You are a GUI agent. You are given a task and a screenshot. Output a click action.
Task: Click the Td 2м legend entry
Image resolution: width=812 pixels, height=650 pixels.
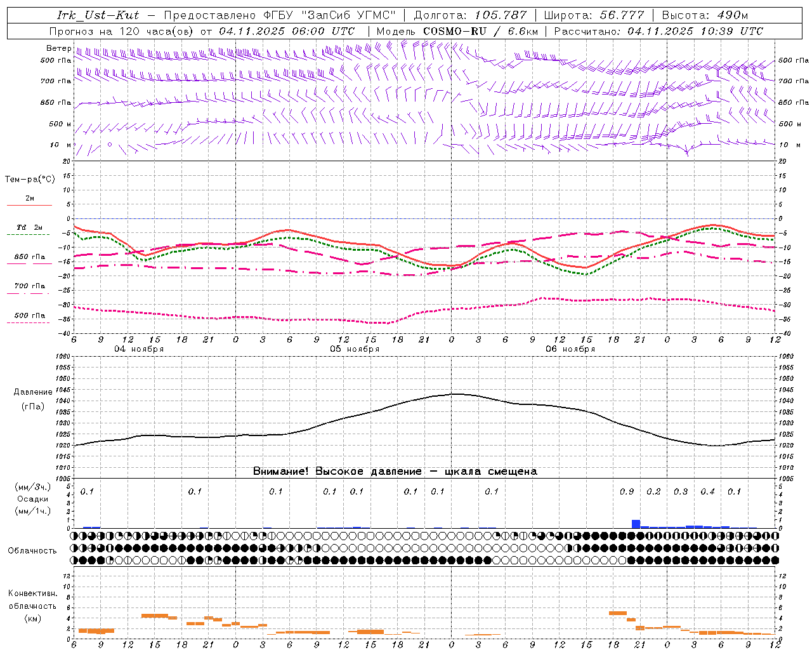click(x=29, y=227)
